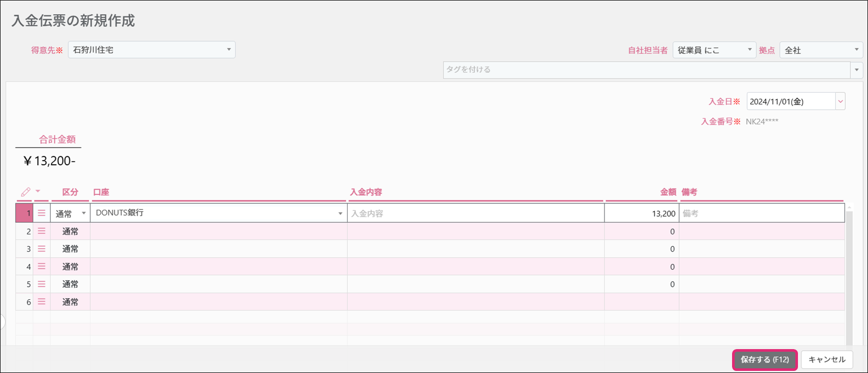The height and width of the screenshot is (373, 868).
Task: Select row number 3 cell
Action: (24, 249)
